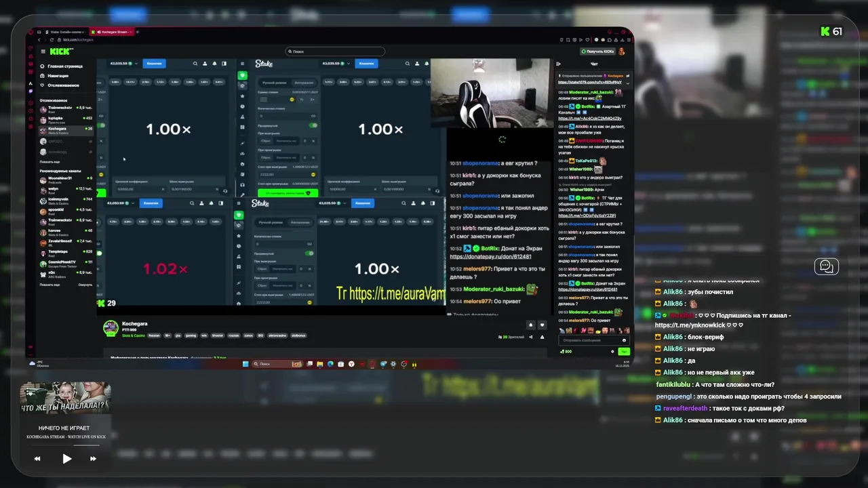
Task: Expand Показать еще under followed channels
Action: [50, 162]
